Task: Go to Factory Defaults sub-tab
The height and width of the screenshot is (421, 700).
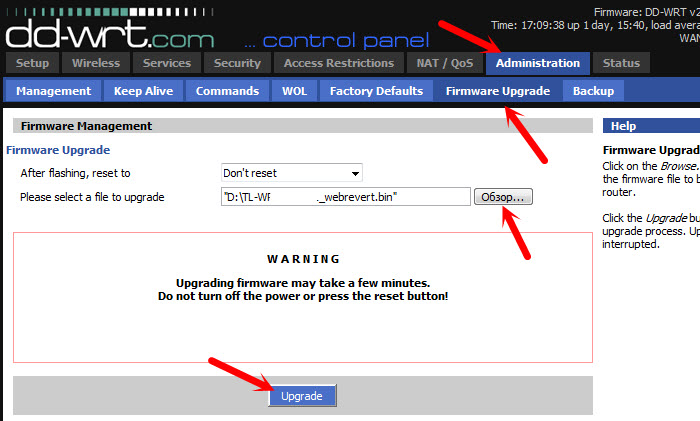Action: click(376, 91)
